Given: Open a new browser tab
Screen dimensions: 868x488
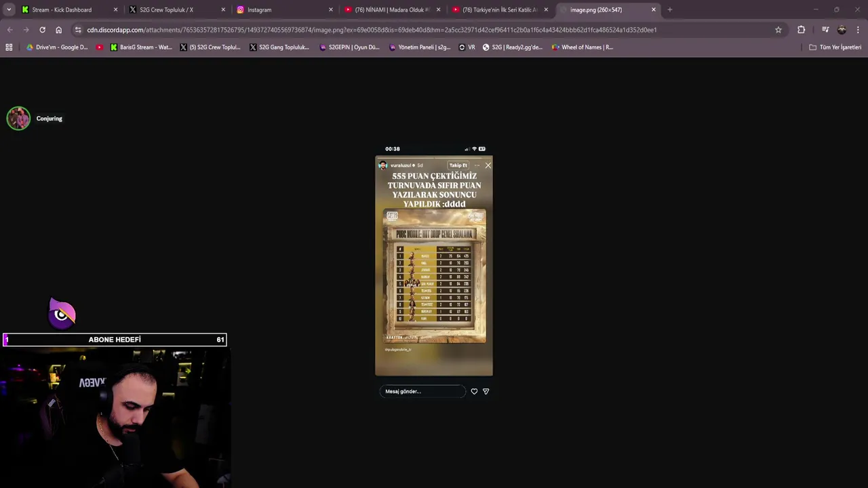Looking at the screenshot, I should (x=670, y=9).
